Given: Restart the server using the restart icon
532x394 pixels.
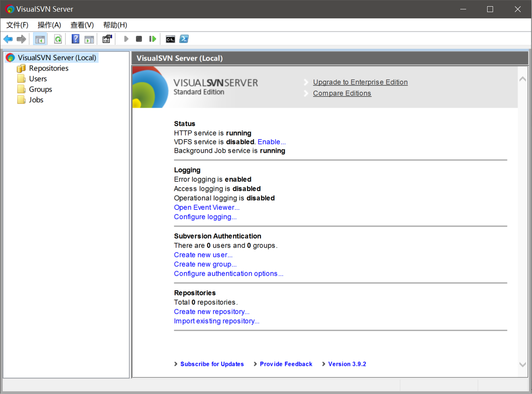Looking at the screenshot, I should 152,39.
